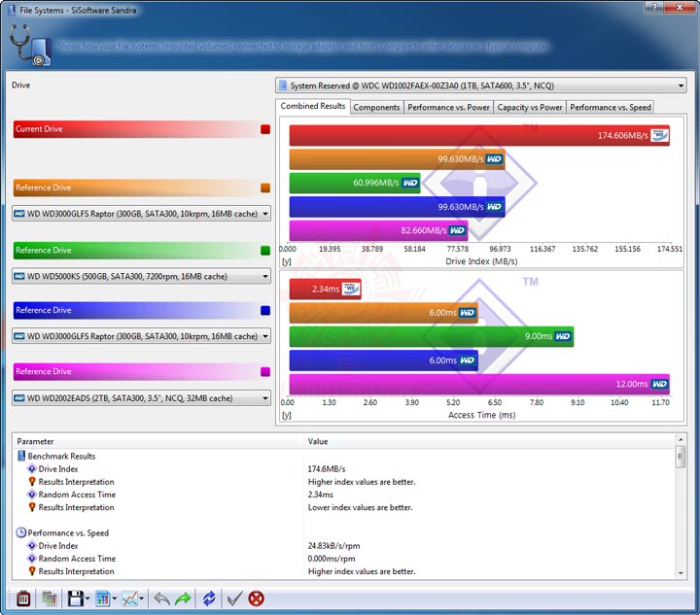
Task: Open the Performance vs. Power tab
Action: click(x=448, y=108)
